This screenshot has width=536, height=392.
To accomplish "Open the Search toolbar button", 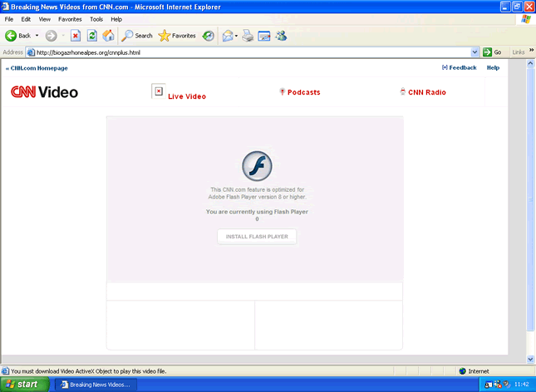I will (137, 36).
